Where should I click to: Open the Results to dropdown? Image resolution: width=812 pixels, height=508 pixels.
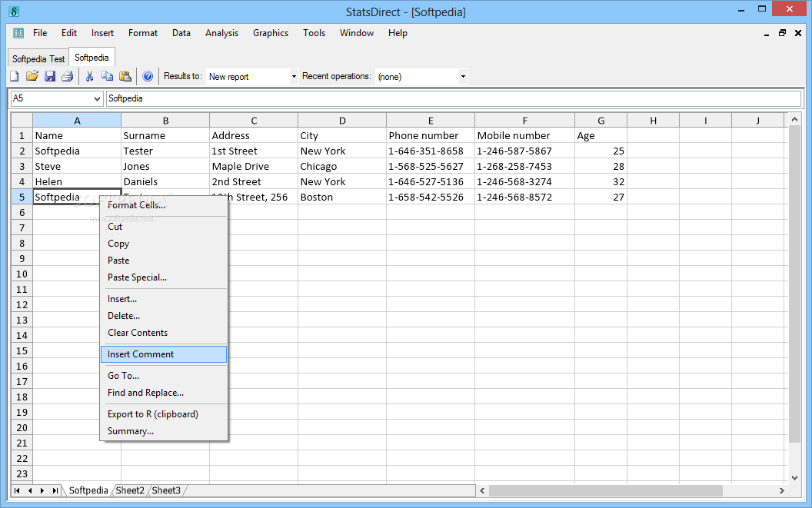click(294, 77)
